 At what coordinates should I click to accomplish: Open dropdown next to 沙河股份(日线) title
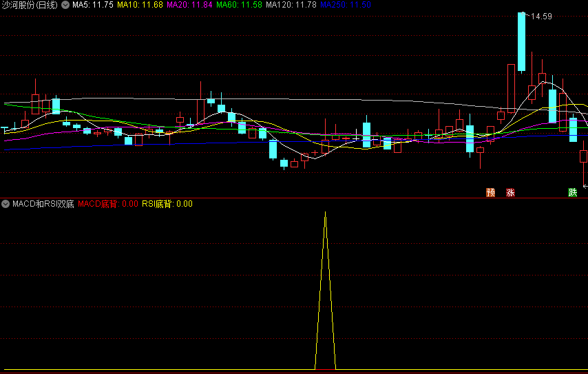[x=65, y=5]
